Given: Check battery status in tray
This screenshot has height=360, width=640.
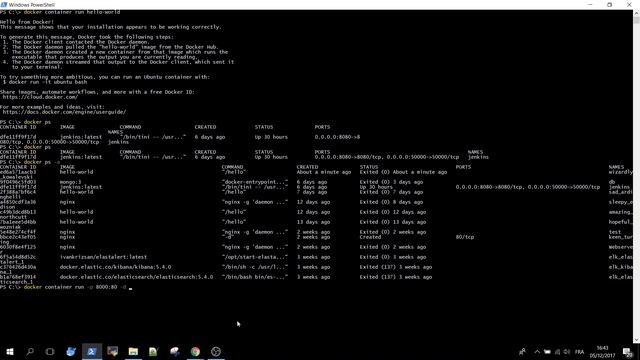Looking at the screenshot, I should click(547, 351).
